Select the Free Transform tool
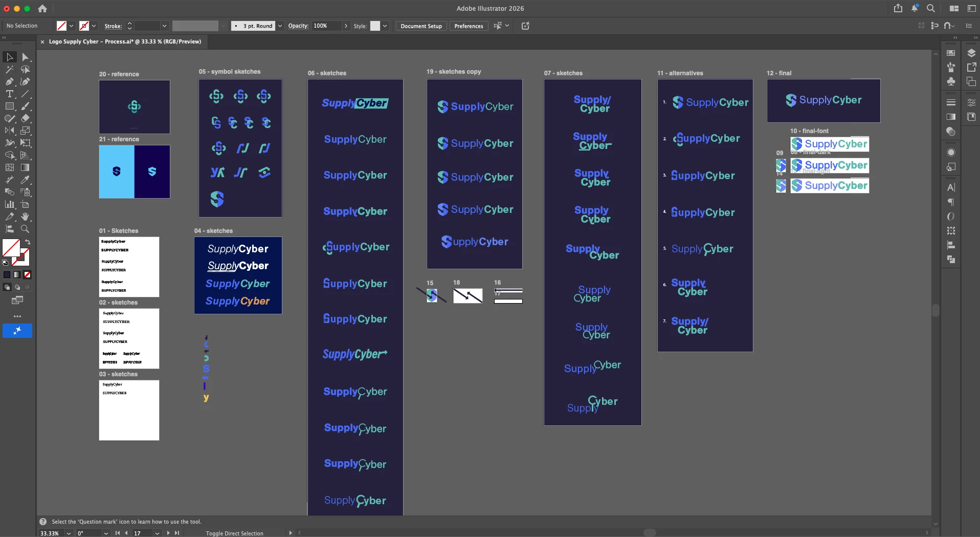This screenshot has height=537, width=980. coord(25,143)
